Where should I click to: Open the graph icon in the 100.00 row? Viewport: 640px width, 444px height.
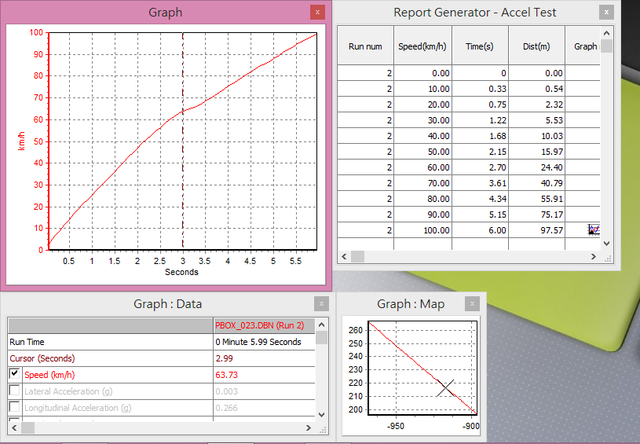[594, 230]
